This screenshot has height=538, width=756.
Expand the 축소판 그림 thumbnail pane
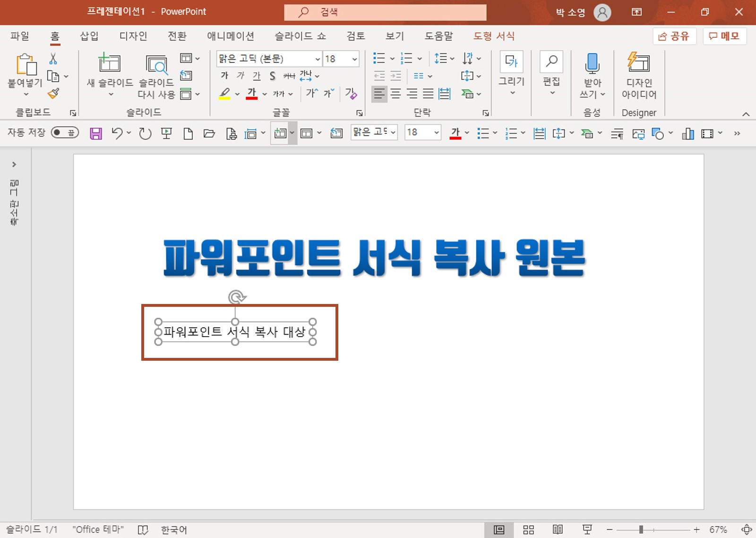[x=14, y=165]
